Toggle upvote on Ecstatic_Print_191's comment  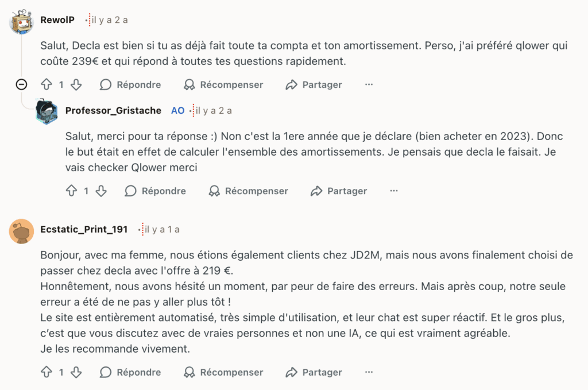47,372
